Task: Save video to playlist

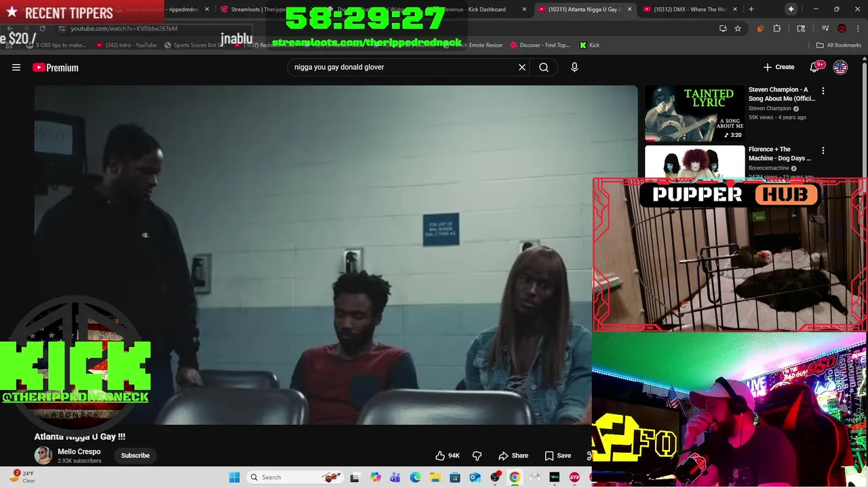Action: point(558,455)
